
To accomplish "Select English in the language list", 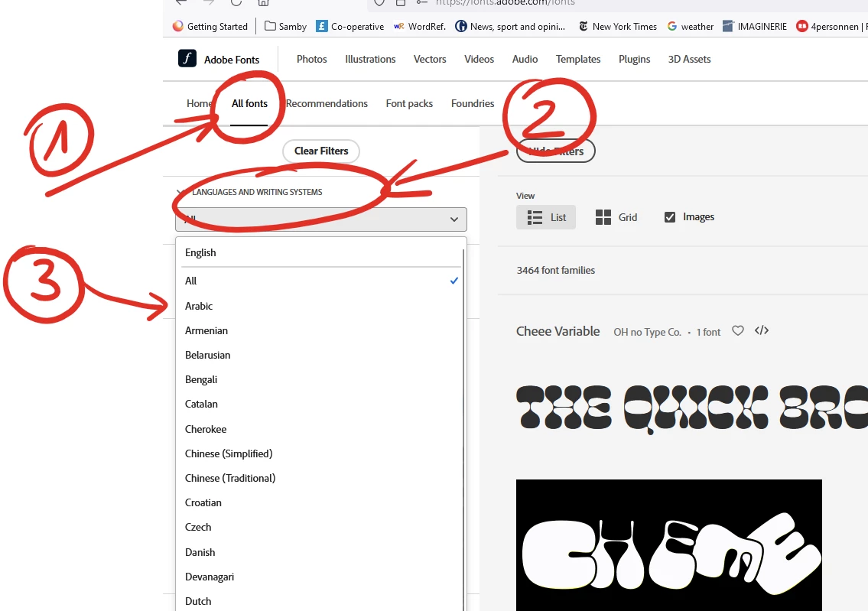I will pos(320,252).
